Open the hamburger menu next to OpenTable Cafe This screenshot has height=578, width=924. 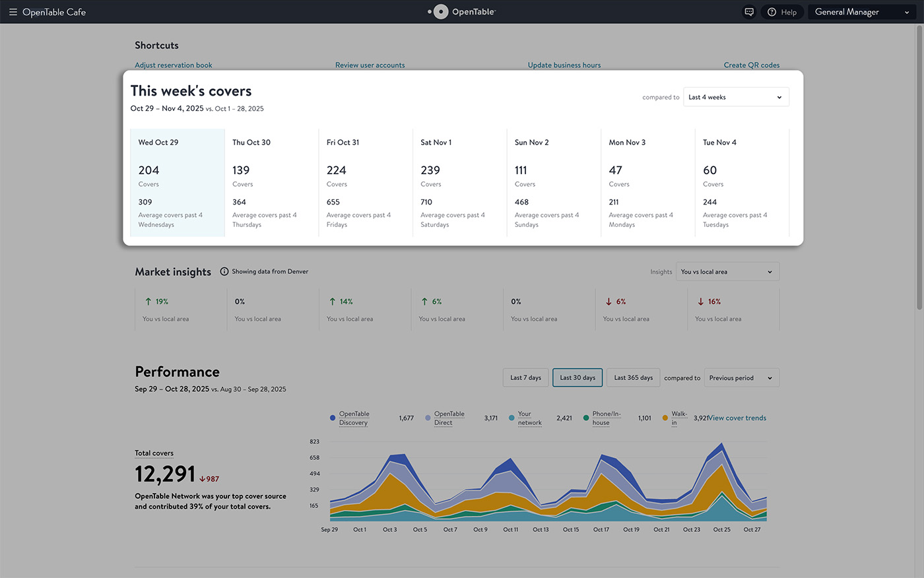click(x=13, y=12)
